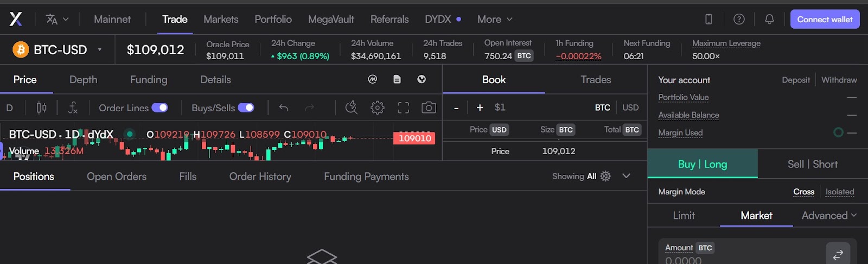Open chart settings gear
This screenshot has height=264, width=868.
click(x=378, y=108)
